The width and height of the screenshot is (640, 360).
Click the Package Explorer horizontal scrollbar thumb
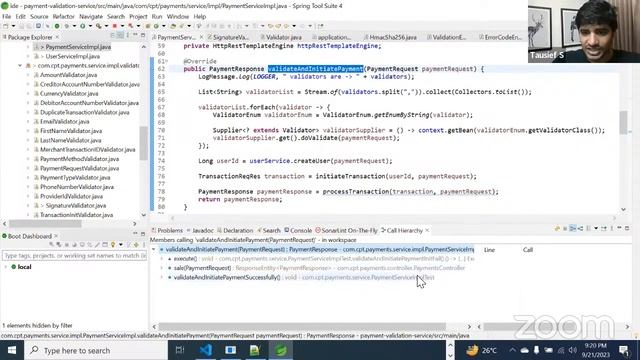click(45, 224)
